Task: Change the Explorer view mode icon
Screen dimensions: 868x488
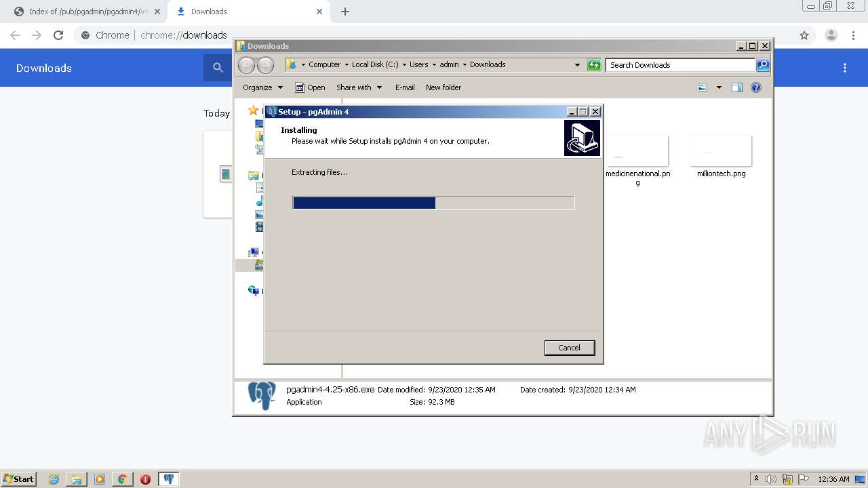Action: click(703, 87)
